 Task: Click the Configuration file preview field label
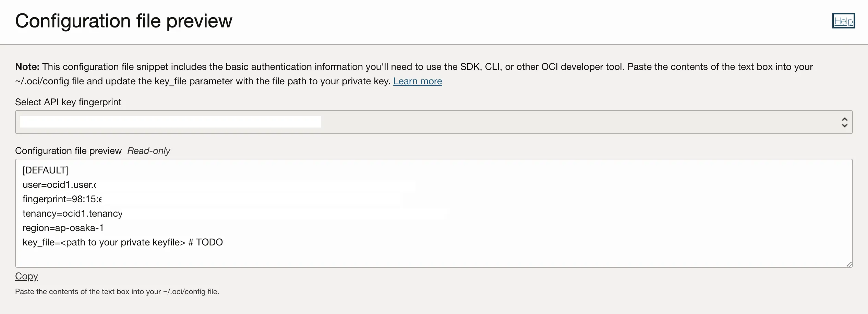(x=68, y=151)
